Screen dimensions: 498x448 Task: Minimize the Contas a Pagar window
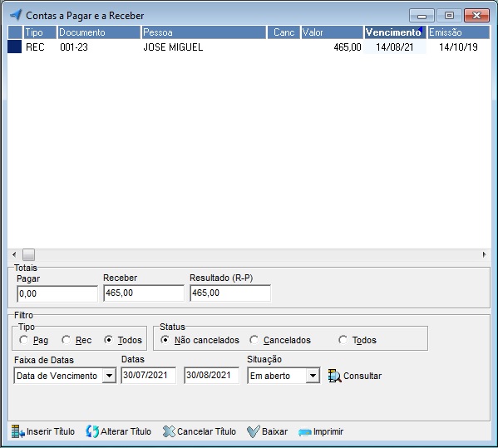pyautogui.click(x=422, y=16)
